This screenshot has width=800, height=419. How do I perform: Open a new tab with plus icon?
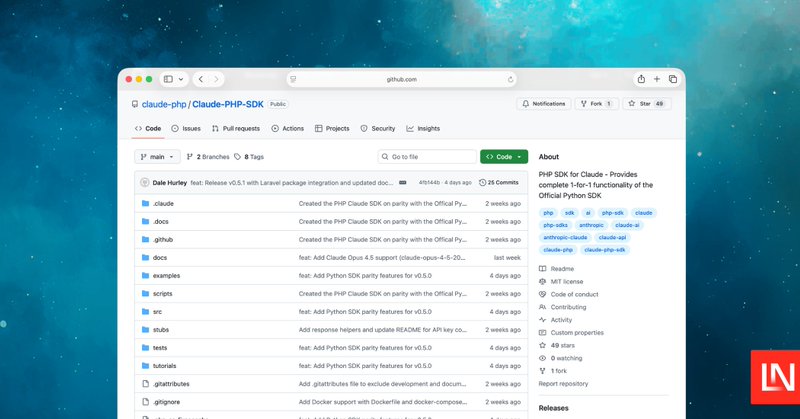pos(657,79)
